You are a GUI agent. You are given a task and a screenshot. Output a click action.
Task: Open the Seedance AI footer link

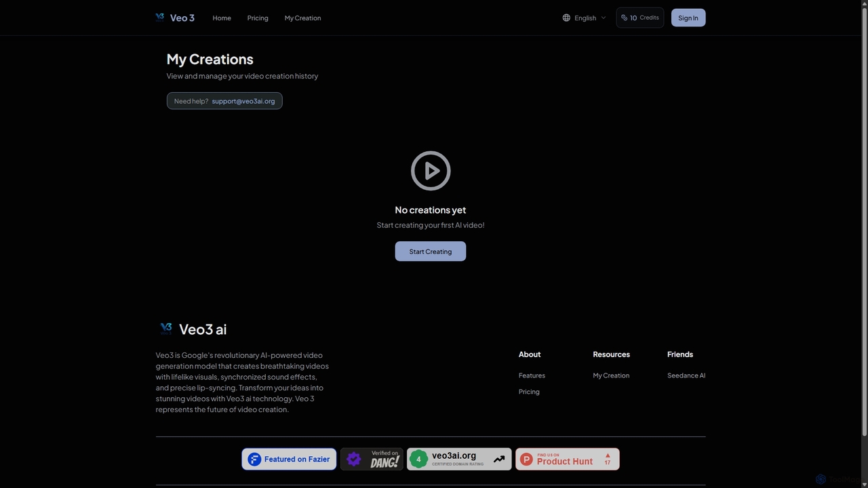pyautogui.click(x=686, y=375)
